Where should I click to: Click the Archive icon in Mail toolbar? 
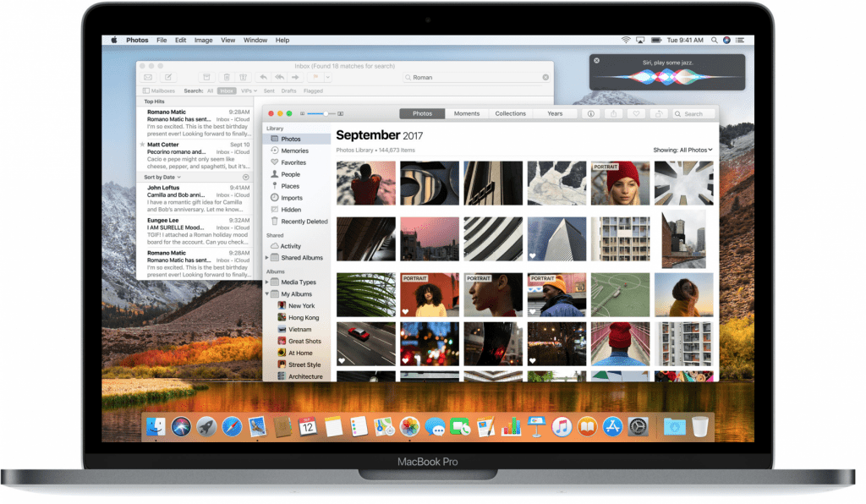click(x=206, y=77)
